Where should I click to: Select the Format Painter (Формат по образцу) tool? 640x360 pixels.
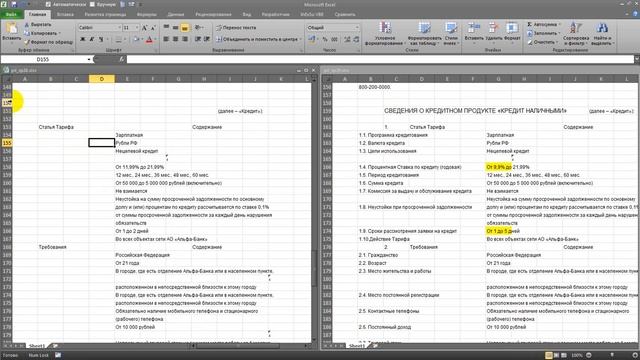tap(49, 42)
